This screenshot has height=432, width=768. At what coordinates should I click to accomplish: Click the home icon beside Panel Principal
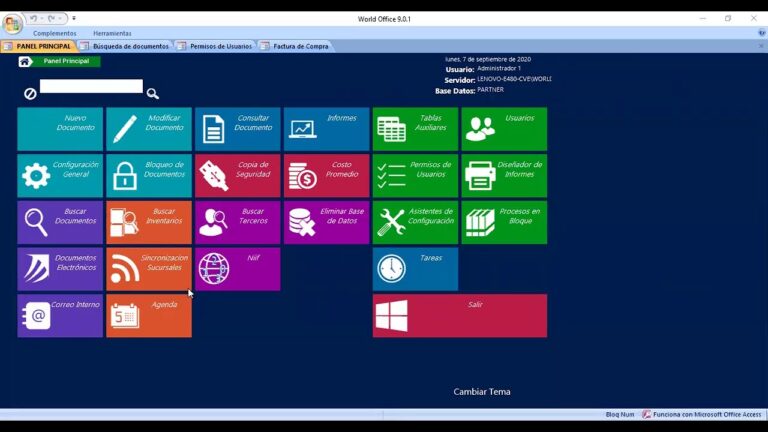pyautogui.click(x=25, y=62)
